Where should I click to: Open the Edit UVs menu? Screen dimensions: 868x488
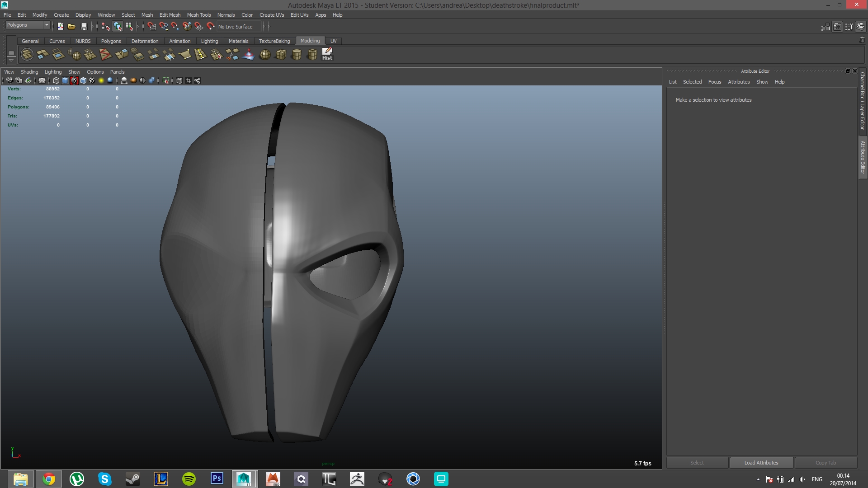coord(299,15)
